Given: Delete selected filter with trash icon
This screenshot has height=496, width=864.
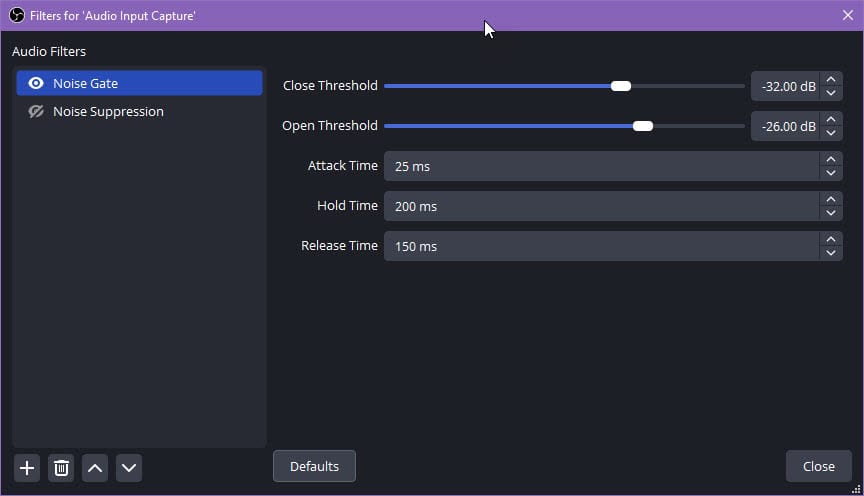Looking at the screenshot, I should 61,468.
